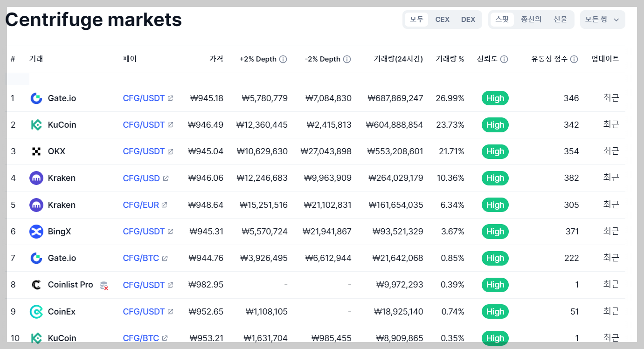The width and height of the screenshot is (644, 349).
Task: Switch to the 종신의 market tab
Action: (531, 20)
